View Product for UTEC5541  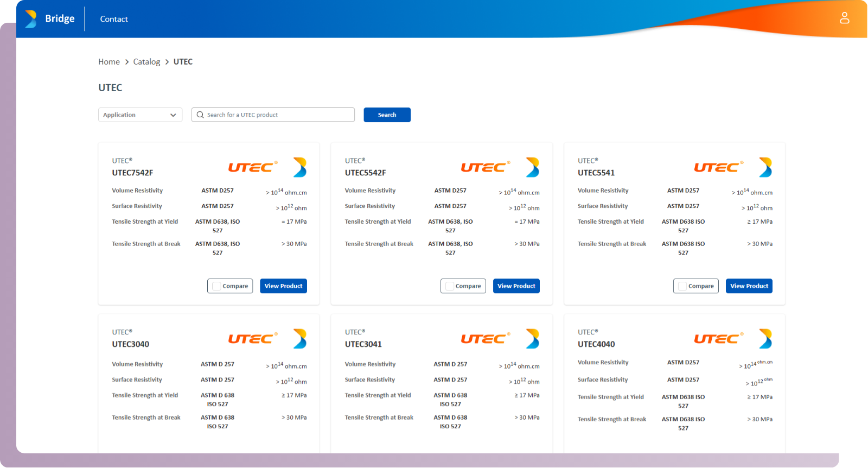[x=749, y=286]
